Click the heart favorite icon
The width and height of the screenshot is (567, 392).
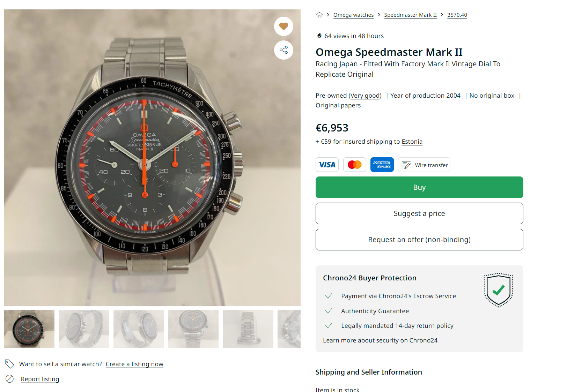283,26
